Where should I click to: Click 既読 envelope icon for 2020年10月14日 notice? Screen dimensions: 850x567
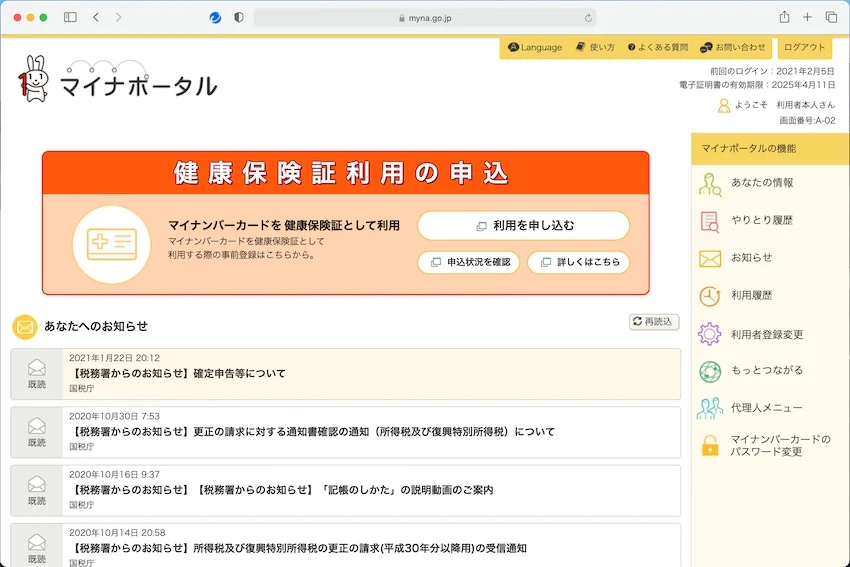[37, 542]
